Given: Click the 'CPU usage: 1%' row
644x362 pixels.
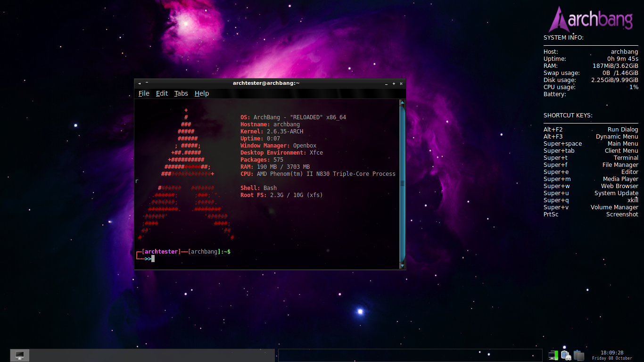Looking at the screenshot, I should pos(591,87).
